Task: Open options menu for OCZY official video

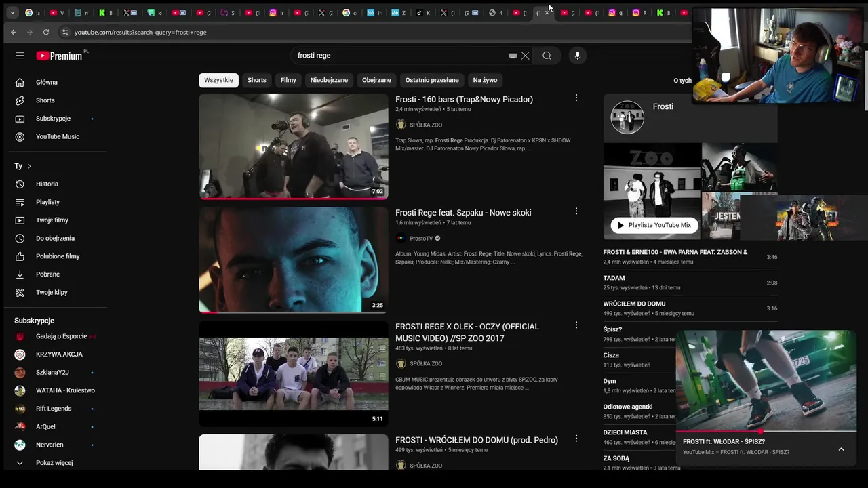Action: coord(576,325)
